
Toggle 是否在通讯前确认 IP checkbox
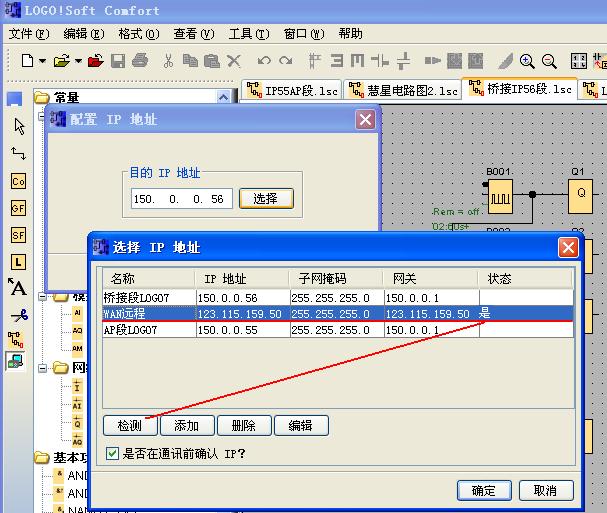tap(112, 453)
